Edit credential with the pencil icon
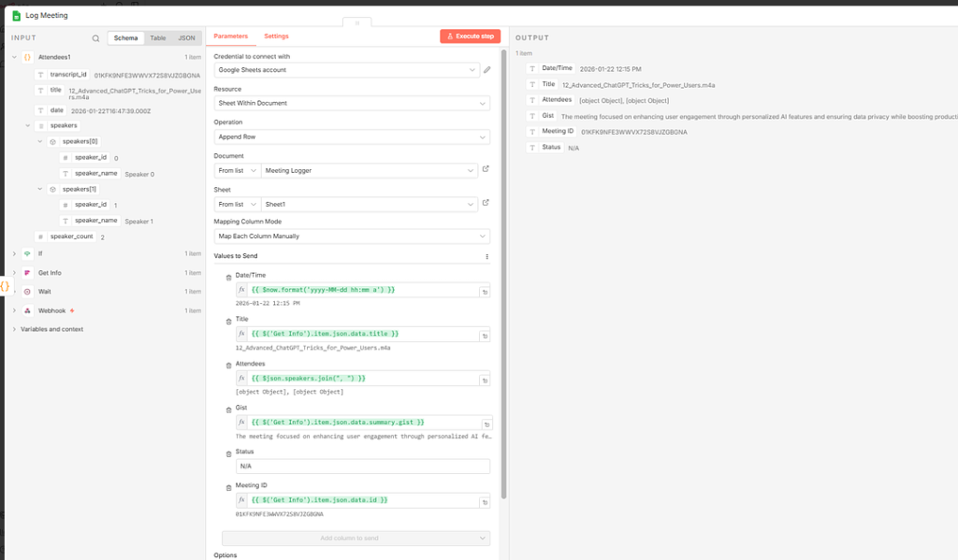This screenshot has width=958, height=560. [486, 69]
